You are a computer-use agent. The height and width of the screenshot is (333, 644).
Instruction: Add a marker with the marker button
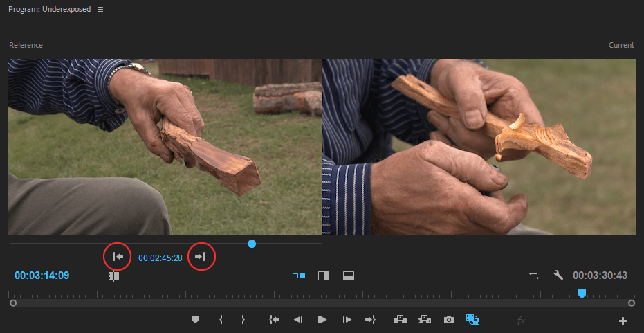coord(196,319)
